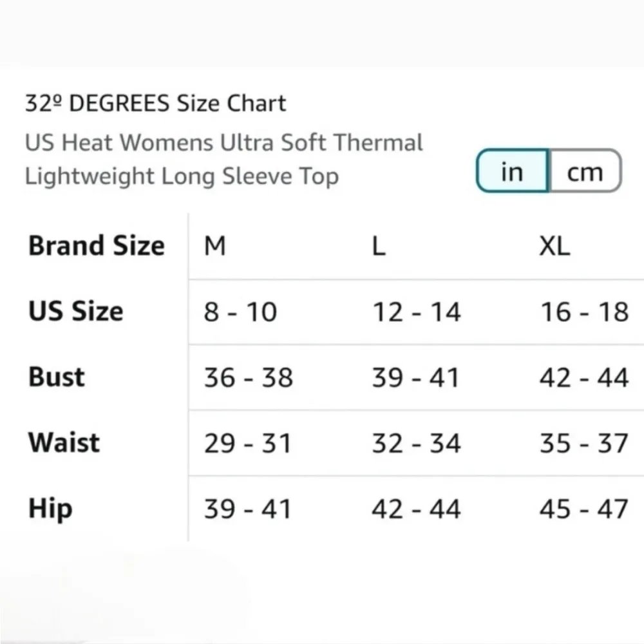Select the Bust row label
Screen dimensions: 644x644
tap(57, 377)
